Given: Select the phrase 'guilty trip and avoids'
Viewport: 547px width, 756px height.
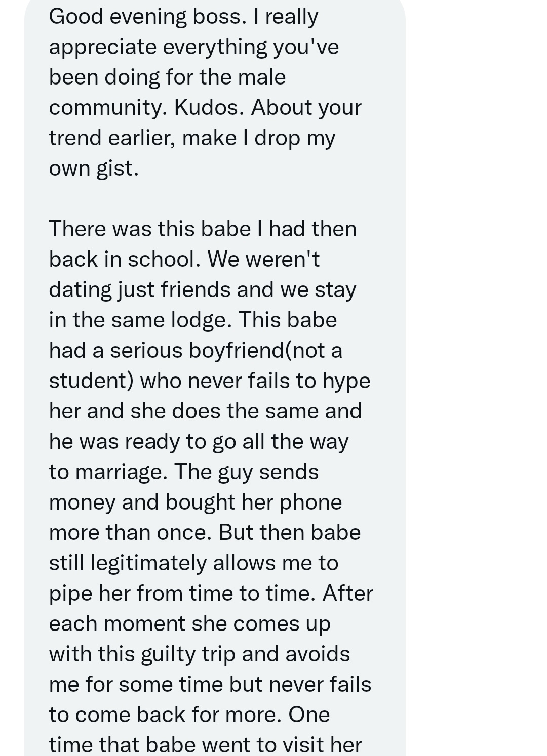Looking at the screenshot, I should tap(245, 654).
